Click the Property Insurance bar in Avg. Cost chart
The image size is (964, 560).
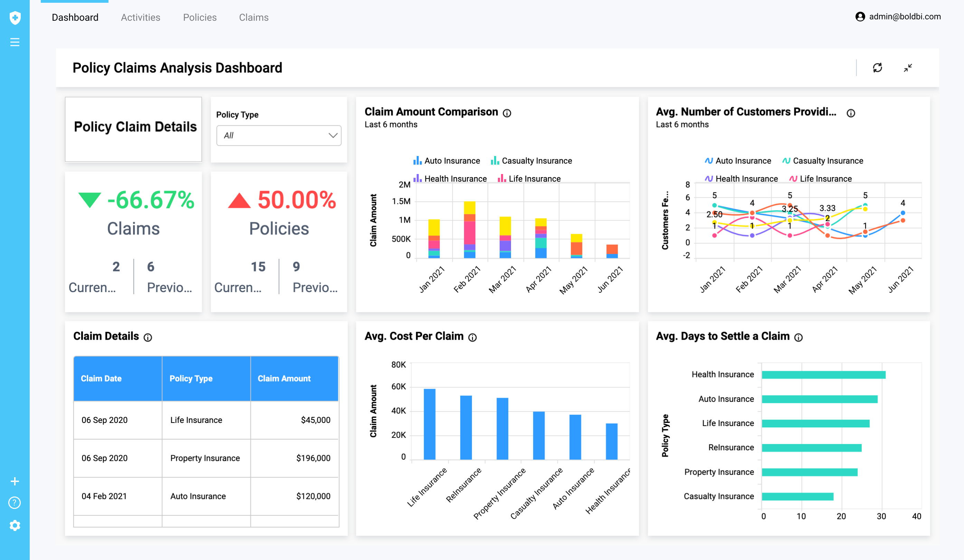point(502,429)
